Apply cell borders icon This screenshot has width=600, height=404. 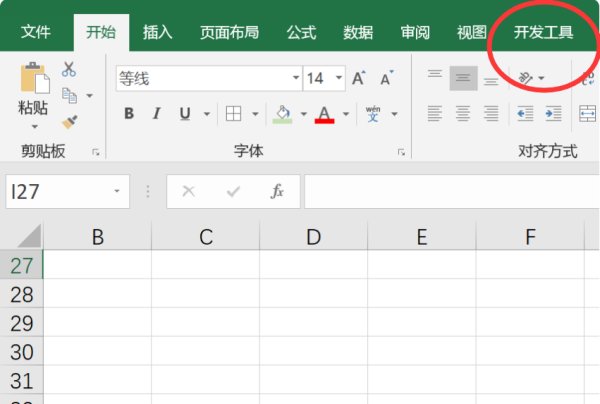point(233,114)
